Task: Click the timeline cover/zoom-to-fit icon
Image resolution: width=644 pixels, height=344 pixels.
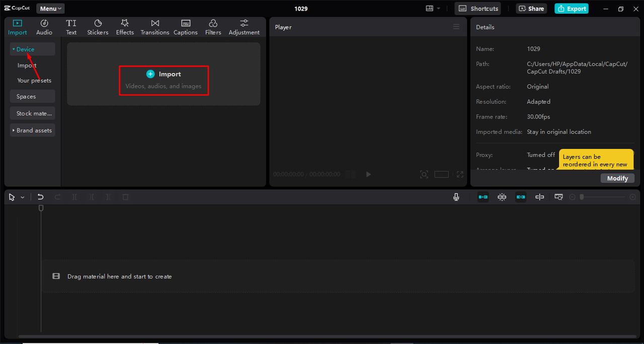Action: (x=558, y=197)
